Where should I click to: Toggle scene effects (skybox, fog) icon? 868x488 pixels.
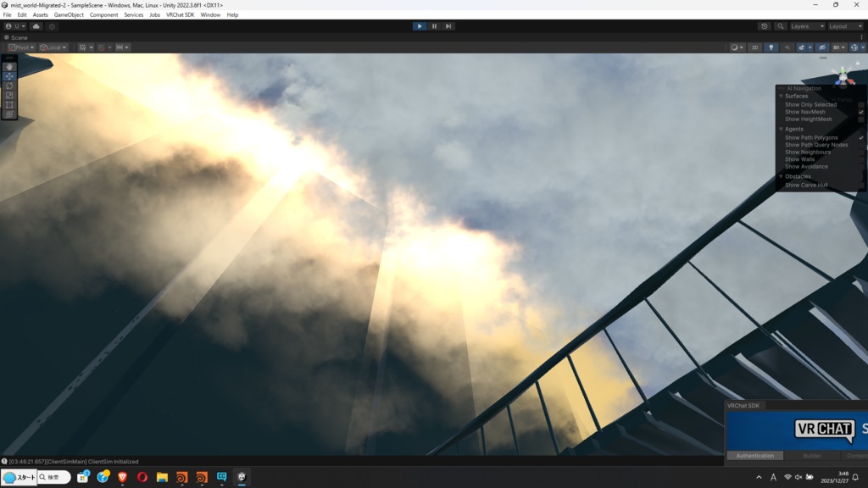pos(801,47)
